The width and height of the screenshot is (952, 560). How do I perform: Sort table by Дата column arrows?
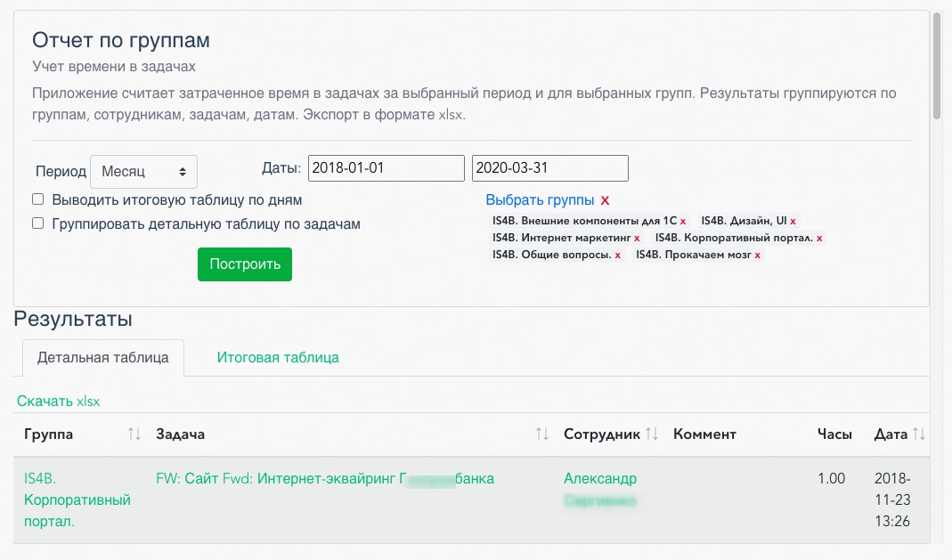click(x=920, y=434)
